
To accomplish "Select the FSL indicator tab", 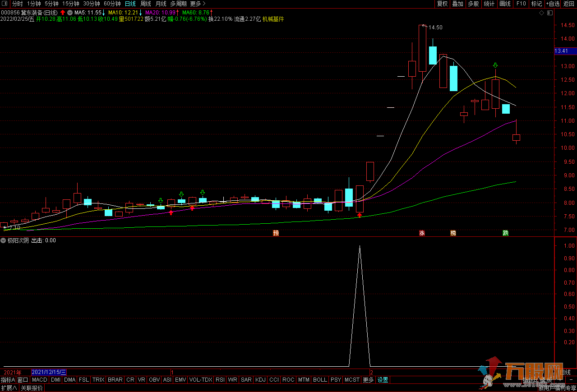I will pyautogui.click(x=84, y=380).
